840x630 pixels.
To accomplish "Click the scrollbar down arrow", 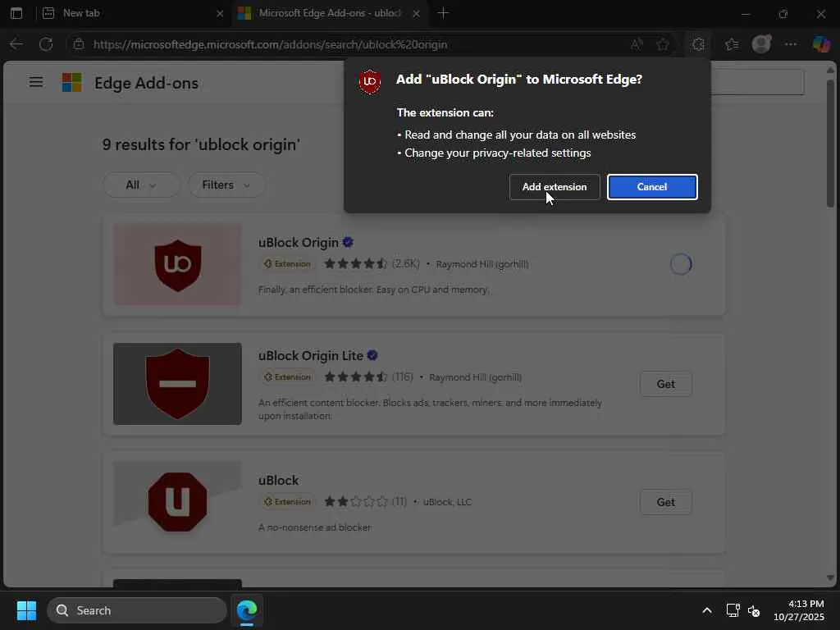I will tap(830, 578).
